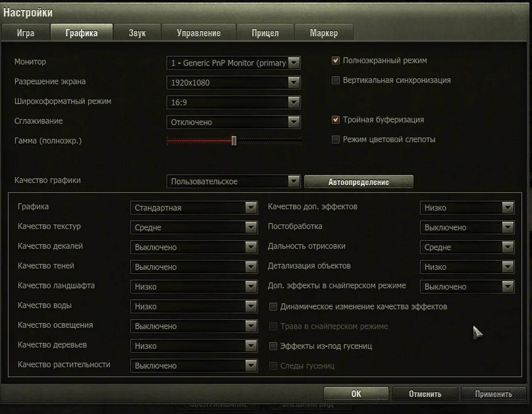This screenshot has height=414, width=532.
Task: Open the Дальность отрисовки dropdown
Action: pyautogui.click(x=467, y=247)
